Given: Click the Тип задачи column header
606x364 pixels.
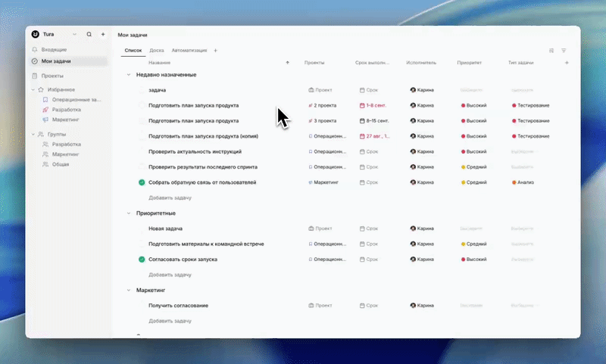Looking at the screenshot, I should coord(520,63).
